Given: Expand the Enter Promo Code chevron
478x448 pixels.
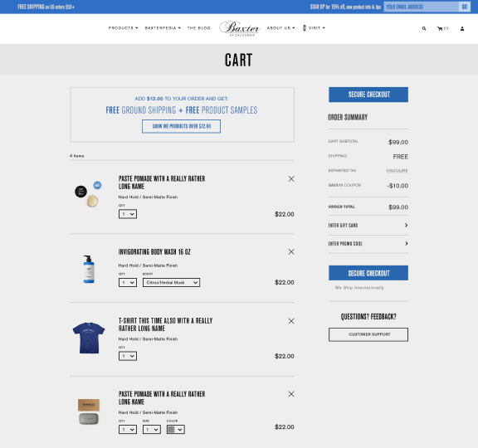Looking at the screenshot, I should click(406, 244).
